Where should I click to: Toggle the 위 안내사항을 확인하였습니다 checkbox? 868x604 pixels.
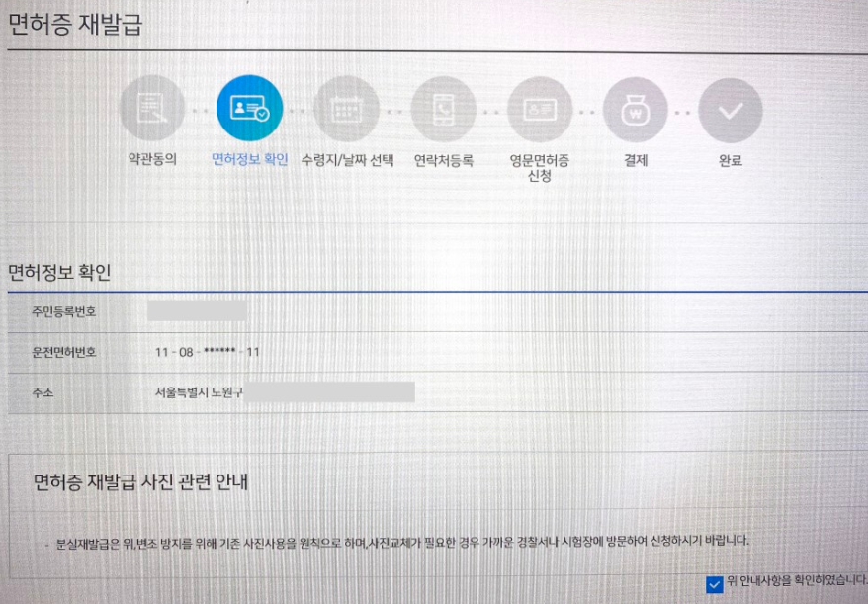[x=714, y=584]
